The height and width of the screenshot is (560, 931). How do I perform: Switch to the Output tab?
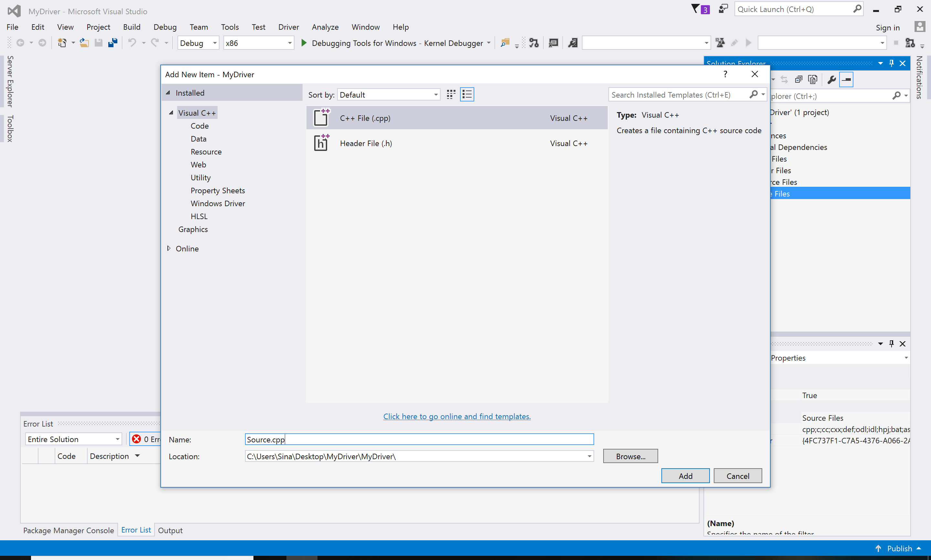[x=170, y=530]
